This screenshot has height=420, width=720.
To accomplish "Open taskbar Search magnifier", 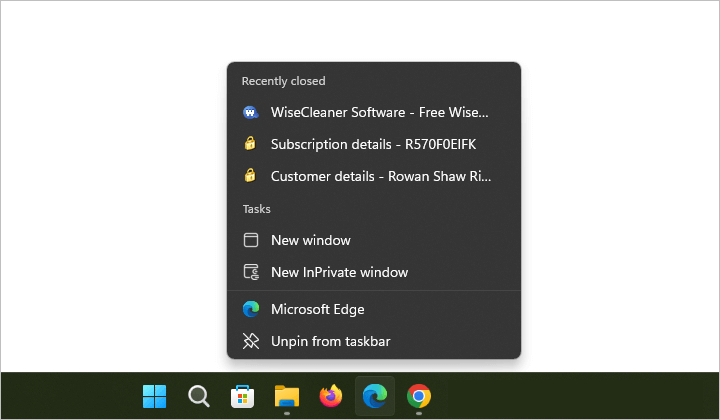I will point(198,396).
